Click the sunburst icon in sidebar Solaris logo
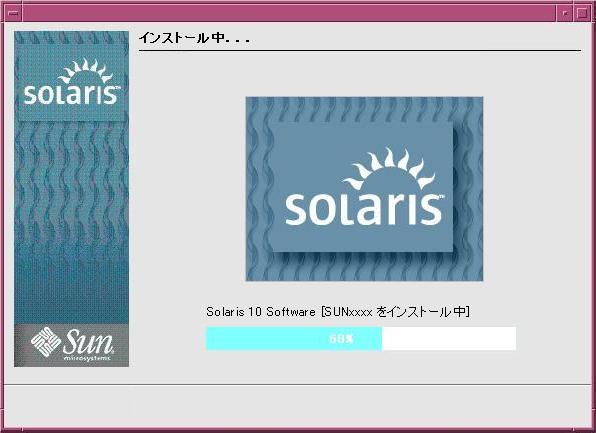Viewport: 596px width, 433px height. [86, 71]
